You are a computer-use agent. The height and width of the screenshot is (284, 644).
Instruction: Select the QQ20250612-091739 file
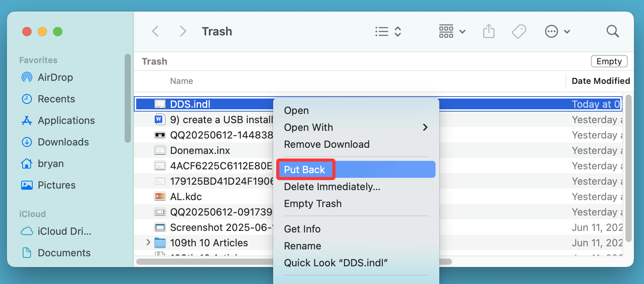[x=221, y=212]
